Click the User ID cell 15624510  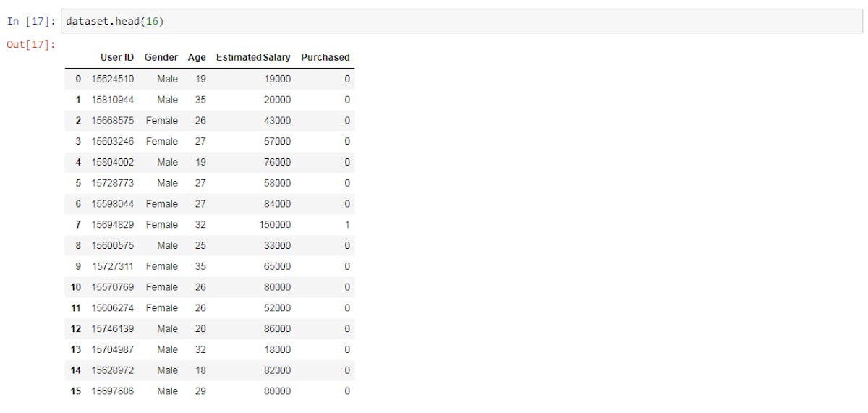[113, 79]
